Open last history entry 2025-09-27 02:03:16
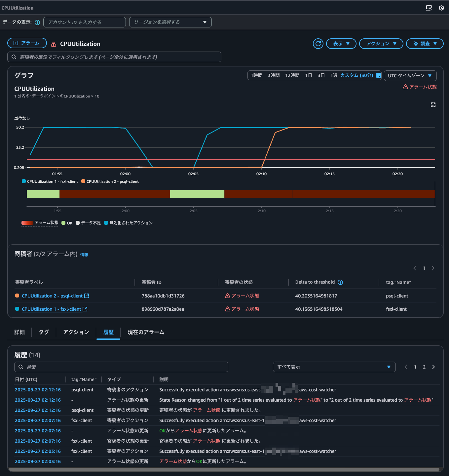 38,461
